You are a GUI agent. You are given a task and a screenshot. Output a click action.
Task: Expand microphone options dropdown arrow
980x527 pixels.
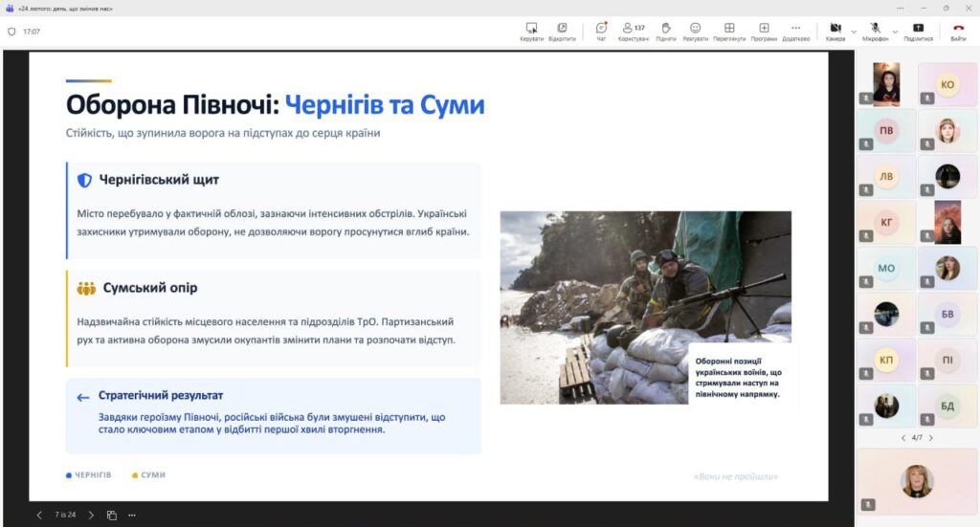(x=895, y=31)
